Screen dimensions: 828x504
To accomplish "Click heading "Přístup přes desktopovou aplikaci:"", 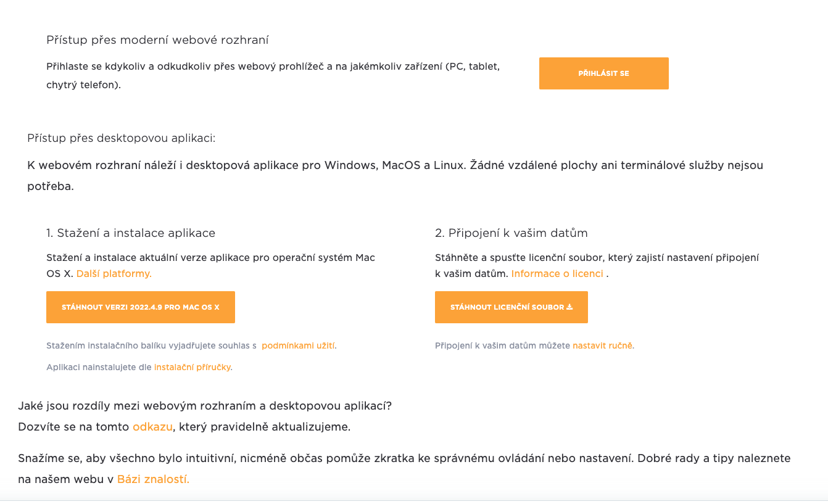I will click(x=121, y=138).
